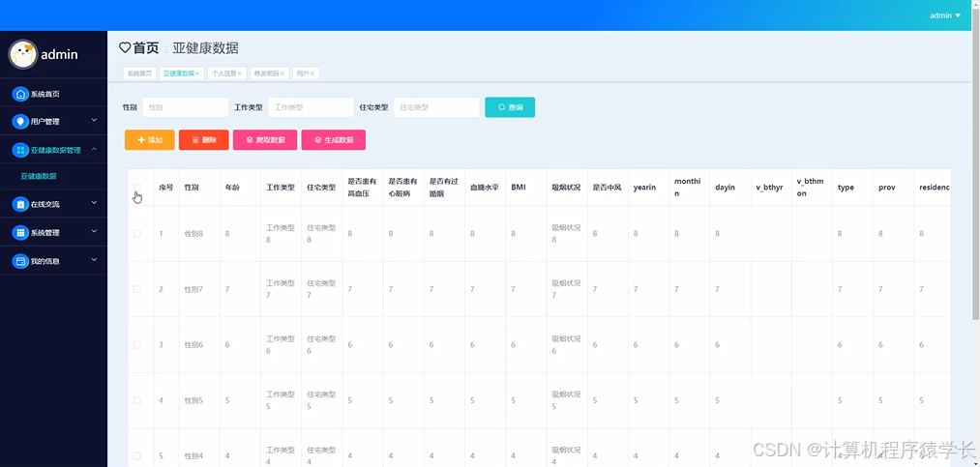Close the 修改密码 tab with its X

coord(282,73)
